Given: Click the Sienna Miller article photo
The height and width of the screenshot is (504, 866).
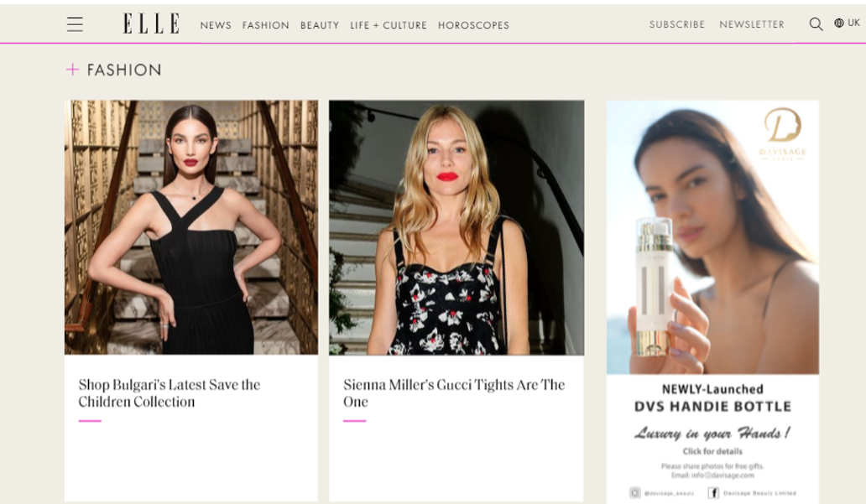Looking at the screenshot, I should tap(456, 227).
